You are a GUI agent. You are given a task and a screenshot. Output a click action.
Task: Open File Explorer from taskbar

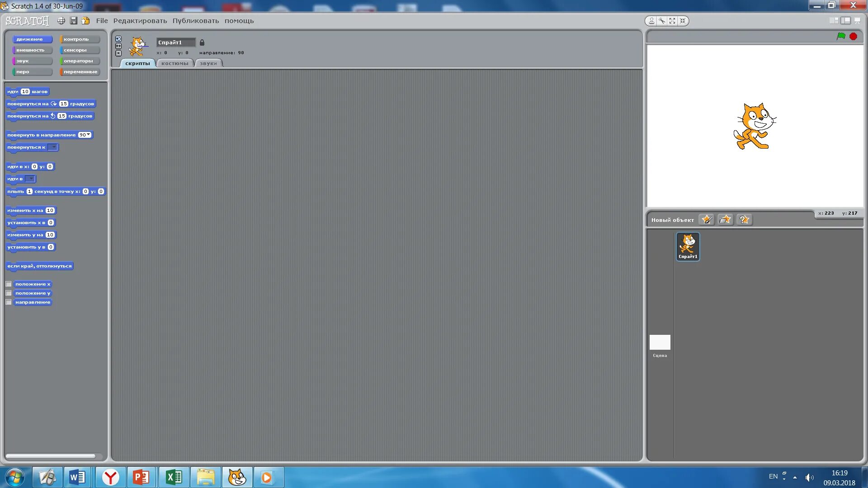[206, 477]
